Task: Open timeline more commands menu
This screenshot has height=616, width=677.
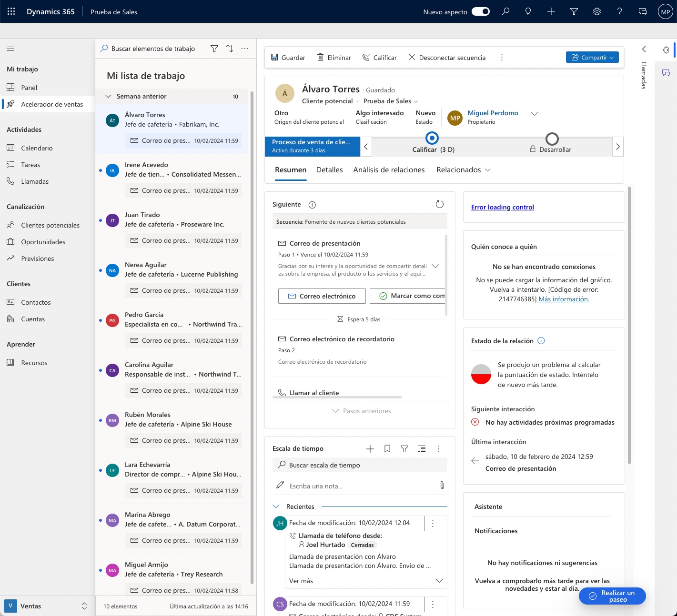Action: point(439,448)
